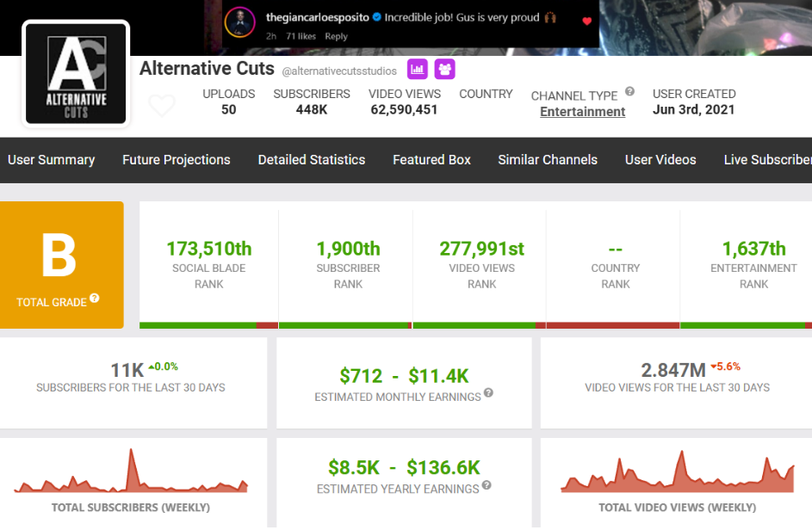Click the Country Rank dashes value

click(x=615, y=250)
